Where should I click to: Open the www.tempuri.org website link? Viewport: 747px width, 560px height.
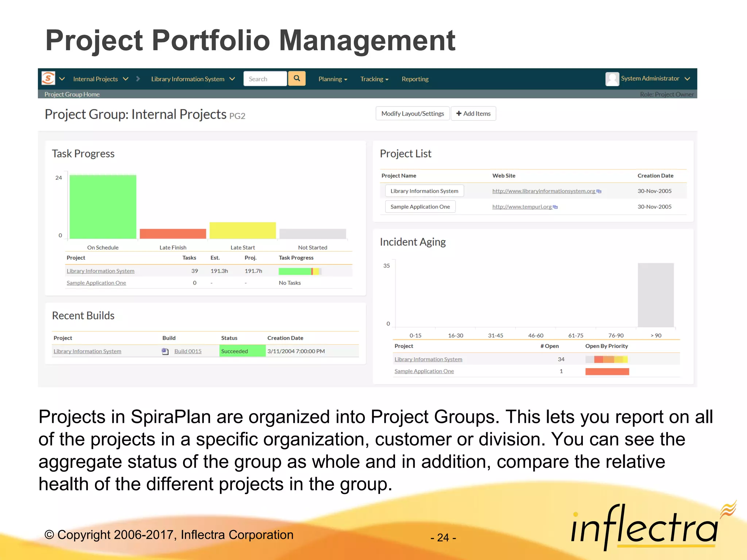click(522, 207)
